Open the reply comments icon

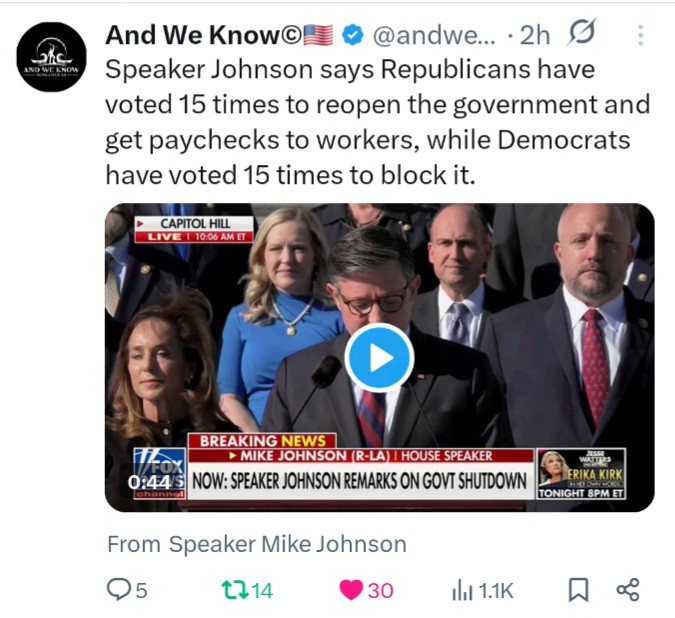click(118, 589)
